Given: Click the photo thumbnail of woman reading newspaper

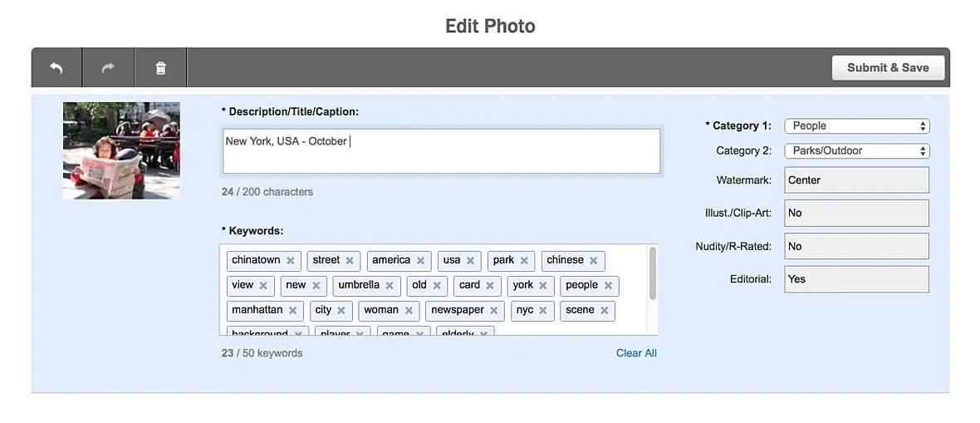Looking at the screenshot, I should [121, 150].
